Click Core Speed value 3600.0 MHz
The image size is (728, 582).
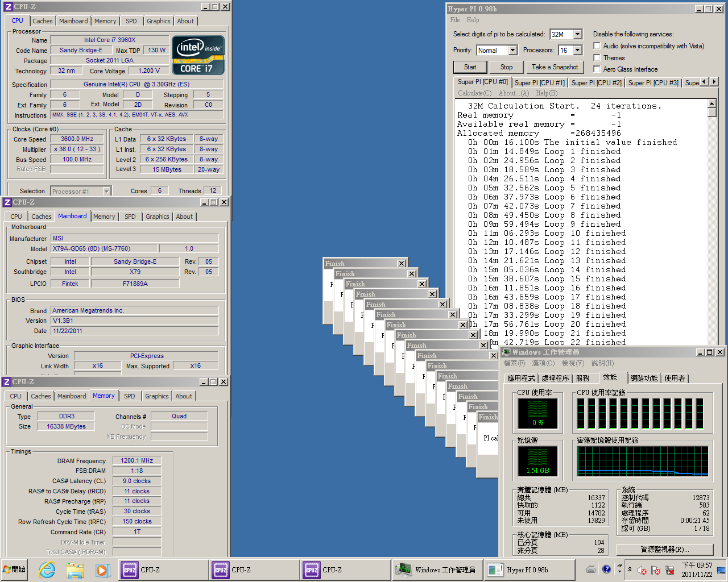[x=77, y=139]
